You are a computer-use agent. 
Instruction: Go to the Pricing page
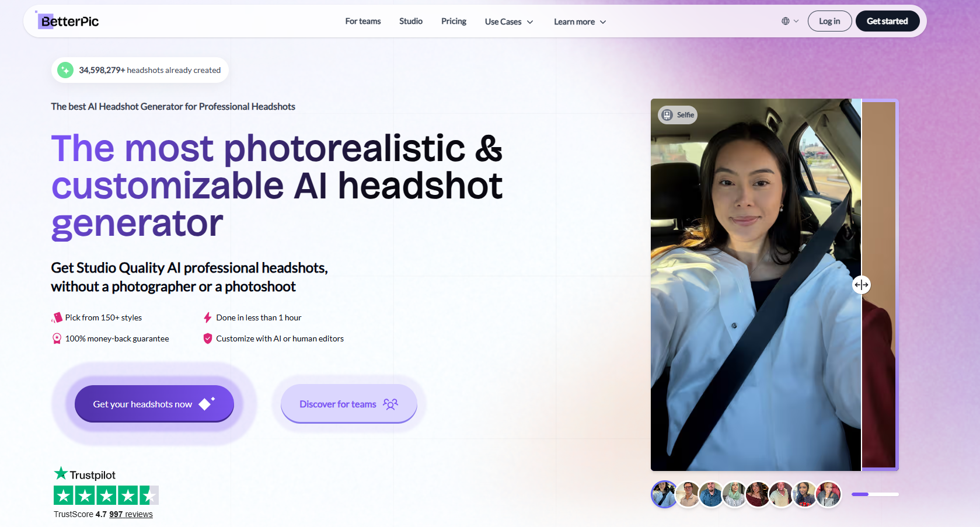click(x=454, y=21)
